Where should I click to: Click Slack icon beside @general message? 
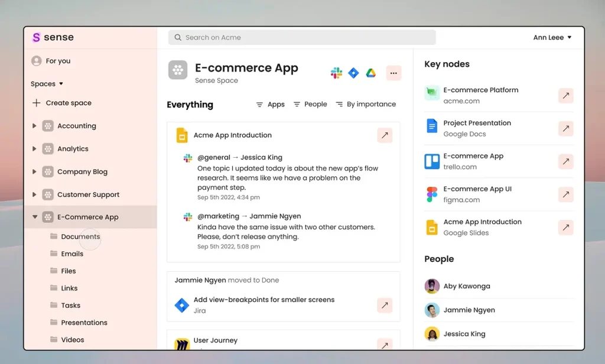click(188, 158)
